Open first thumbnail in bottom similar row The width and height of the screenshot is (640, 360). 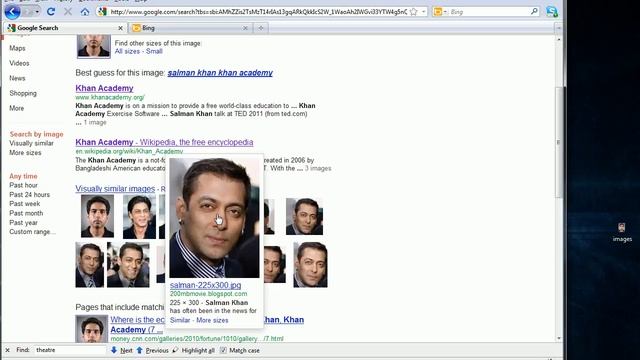click(x=89, y=265)
